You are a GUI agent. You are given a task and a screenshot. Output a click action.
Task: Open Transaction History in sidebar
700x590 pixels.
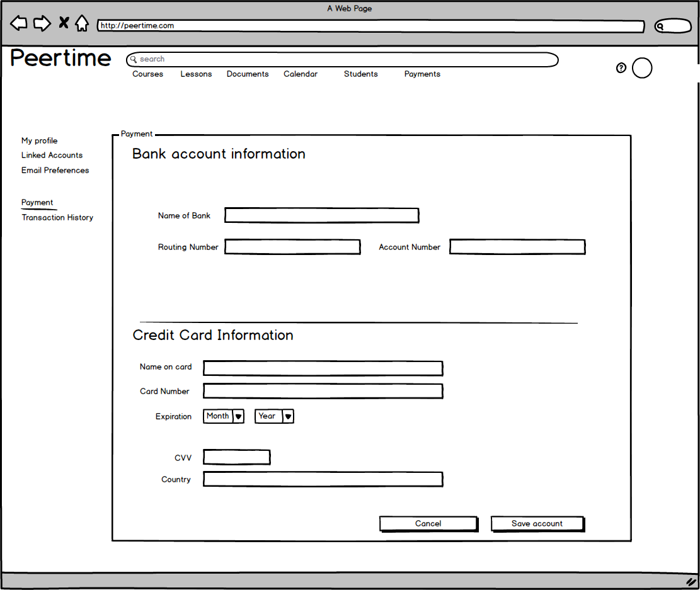57,218
